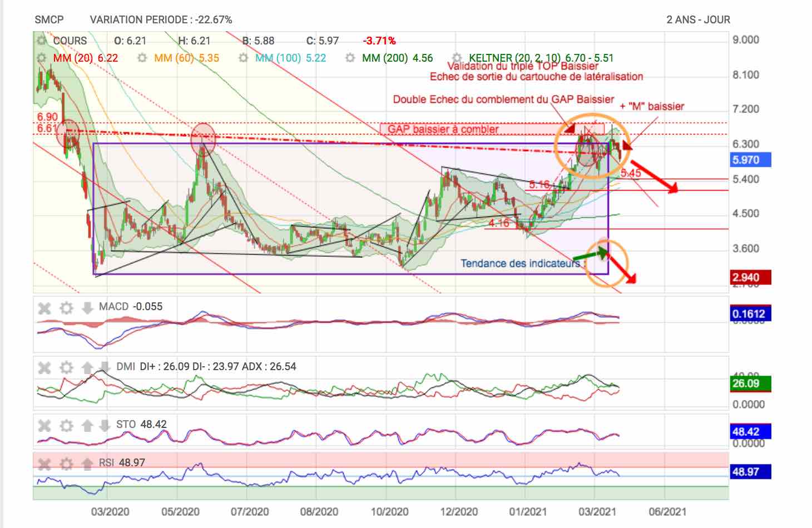Click the closing price C: 5.97
This screenshot has height=528, width=812.
click(x=323, y=41)
